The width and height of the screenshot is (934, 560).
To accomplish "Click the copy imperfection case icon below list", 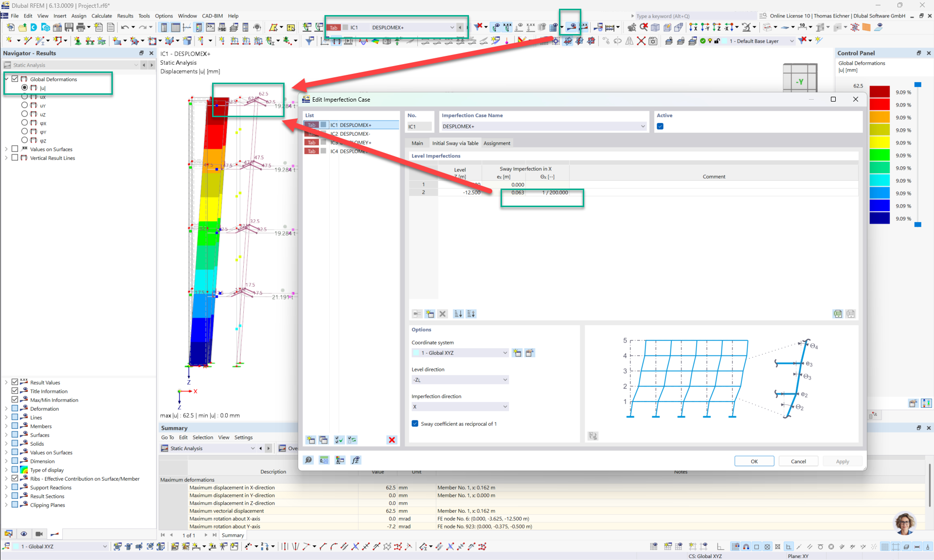I will [x=323, y=440].
